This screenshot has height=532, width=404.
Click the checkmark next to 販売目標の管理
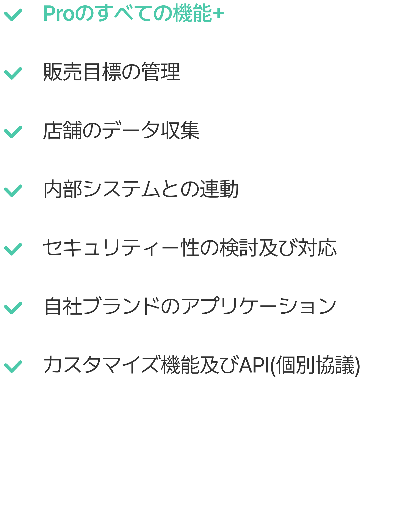pyautogui.click(x=13, y=73)
